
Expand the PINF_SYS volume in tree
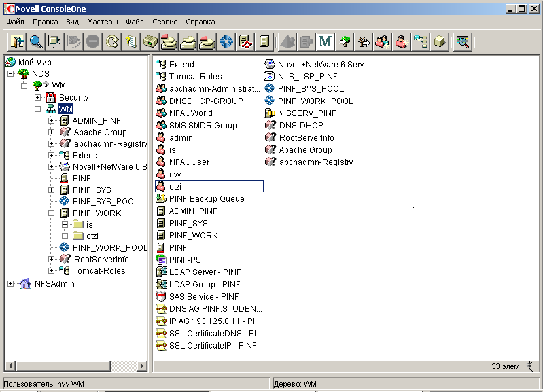point(51,190)
